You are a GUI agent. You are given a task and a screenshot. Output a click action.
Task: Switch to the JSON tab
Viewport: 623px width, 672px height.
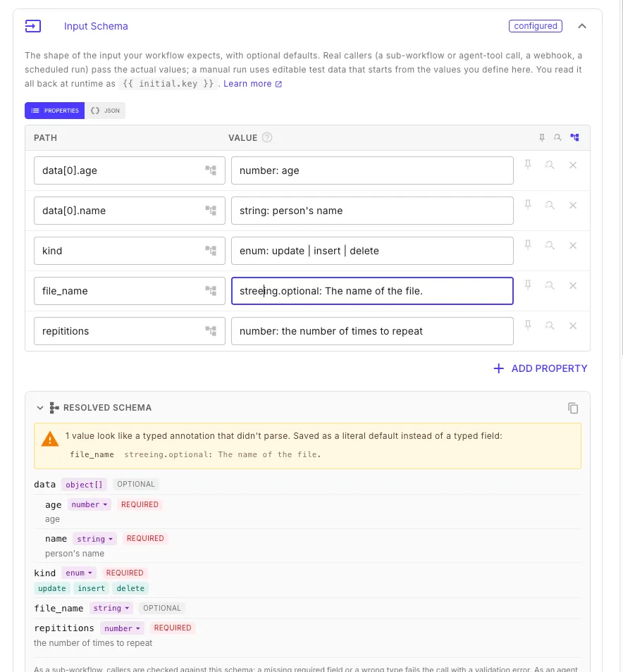pos(105,111)
